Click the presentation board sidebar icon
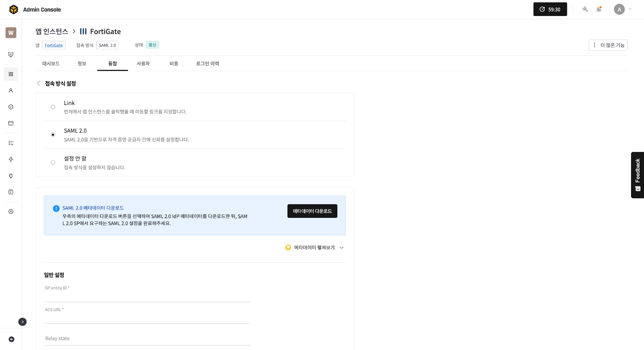 tap(11, 55)
